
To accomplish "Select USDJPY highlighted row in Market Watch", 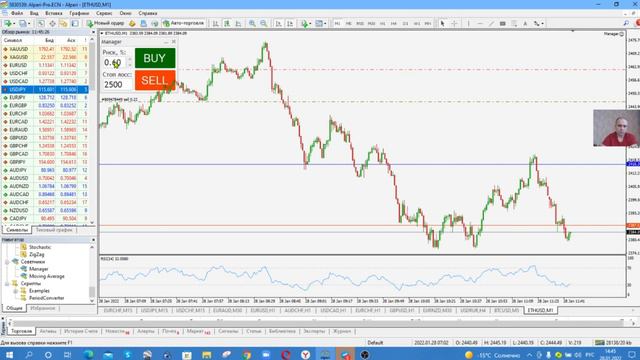I will [45, 89].
